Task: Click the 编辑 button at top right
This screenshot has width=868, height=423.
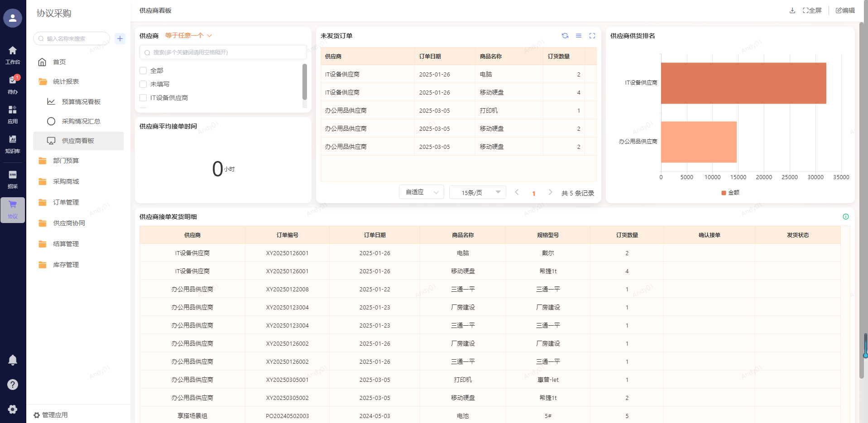Action: 845,10
